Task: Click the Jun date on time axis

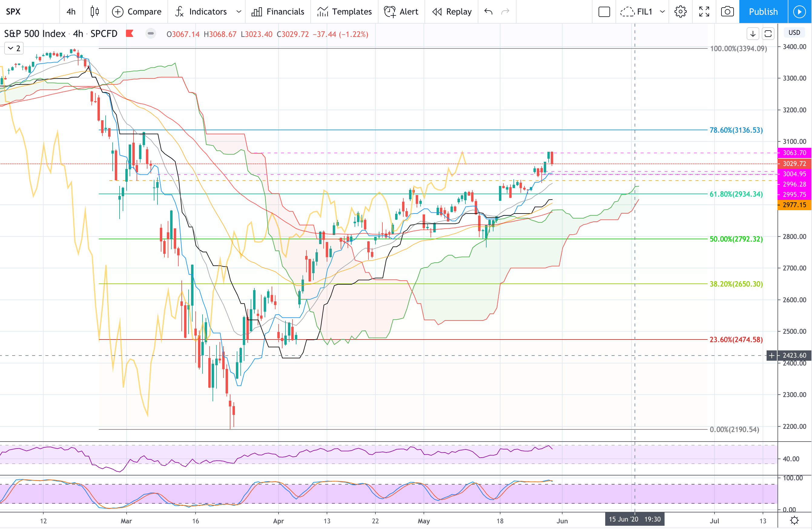Action: 562,521
